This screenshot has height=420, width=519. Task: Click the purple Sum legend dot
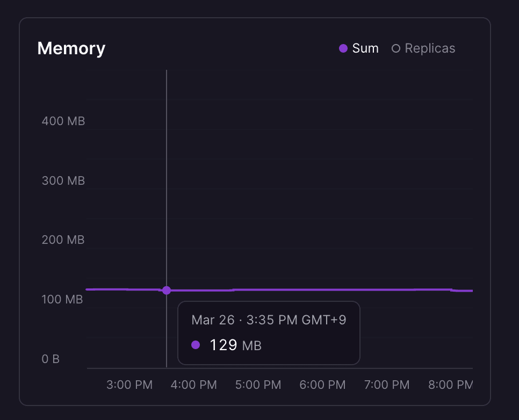[343, 49]
